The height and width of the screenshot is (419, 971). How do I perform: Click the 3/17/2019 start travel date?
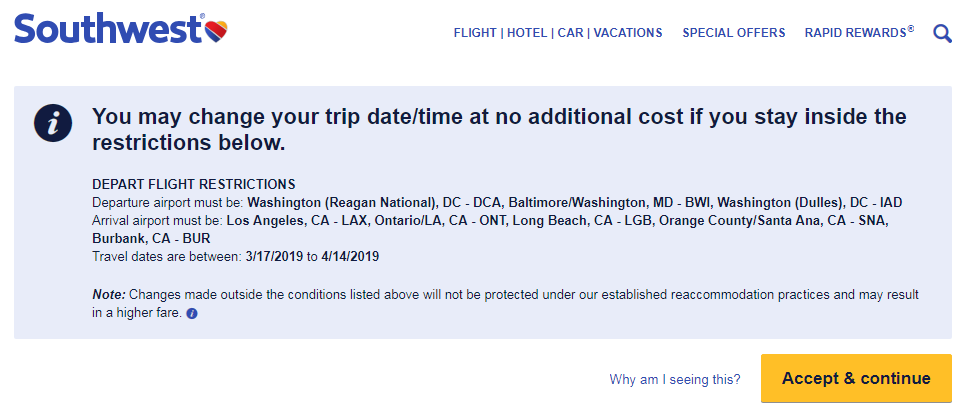pyautogui.click(x=274, y=256)
